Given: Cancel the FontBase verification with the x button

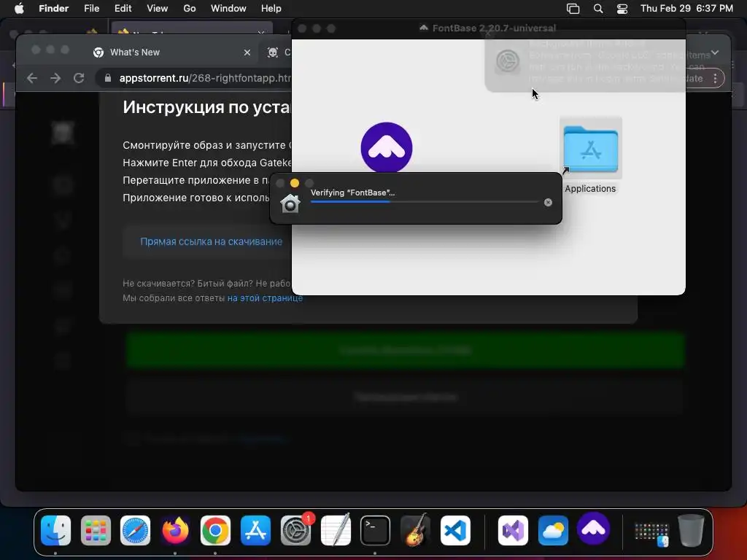Looking at the screenshot, I should (549, 203).
